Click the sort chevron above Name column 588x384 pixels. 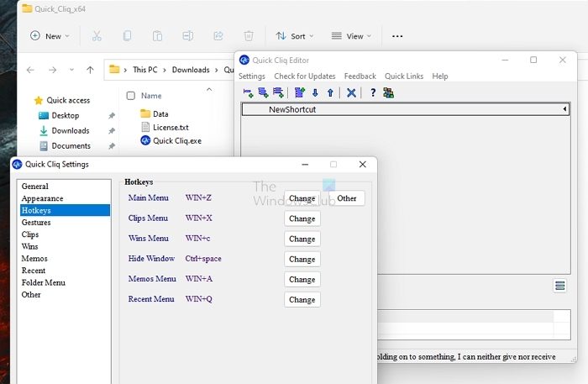click(x=209, y=89)
